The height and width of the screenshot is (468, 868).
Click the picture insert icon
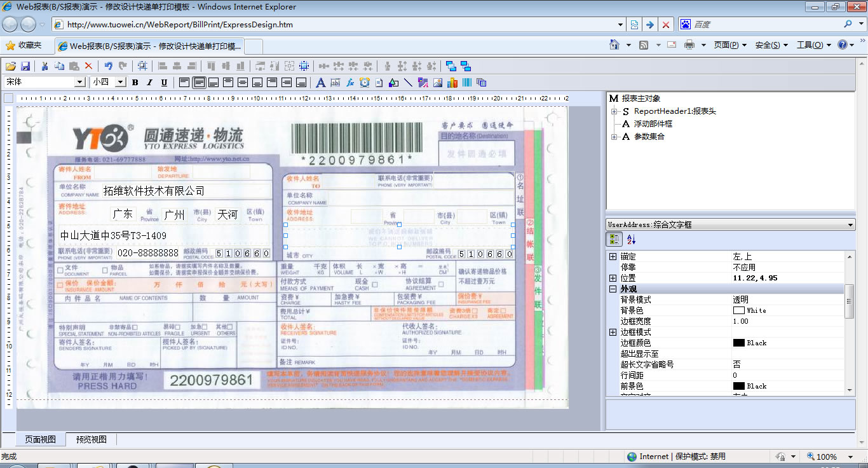(438, 83)
